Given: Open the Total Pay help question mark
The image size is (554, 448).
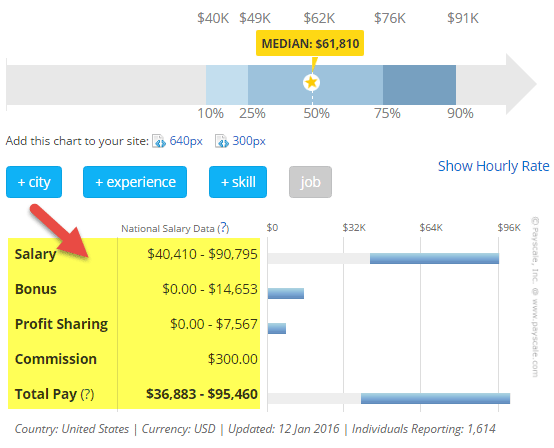Looking at the screenshot, I should tap(87, 394).
